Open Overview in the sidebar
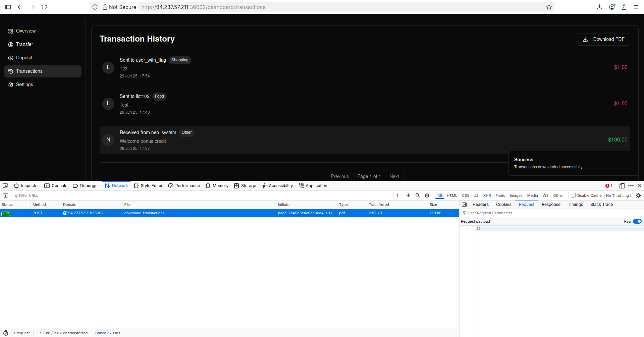644x337 pixels. 43,31
